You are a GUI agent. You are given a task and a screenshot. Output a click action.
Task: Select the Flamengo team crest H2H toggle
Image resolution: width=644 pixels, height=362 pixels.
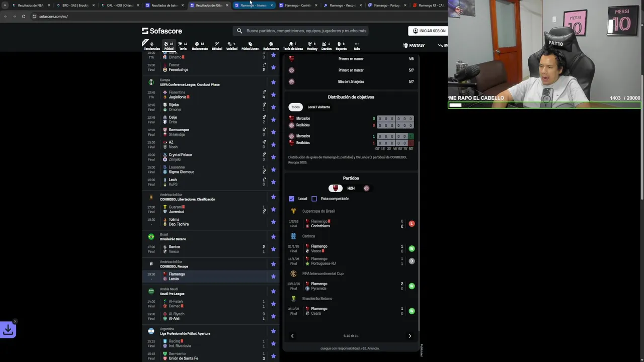[x=336, y=188]
